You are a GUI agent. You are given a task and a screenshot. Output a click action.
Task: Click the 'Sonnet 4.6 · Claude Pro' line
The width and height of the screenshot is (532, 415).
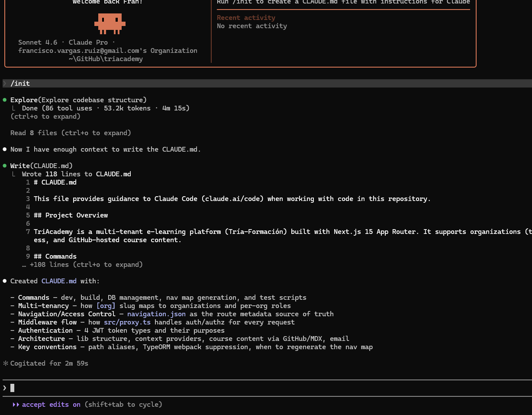point(67,42)
